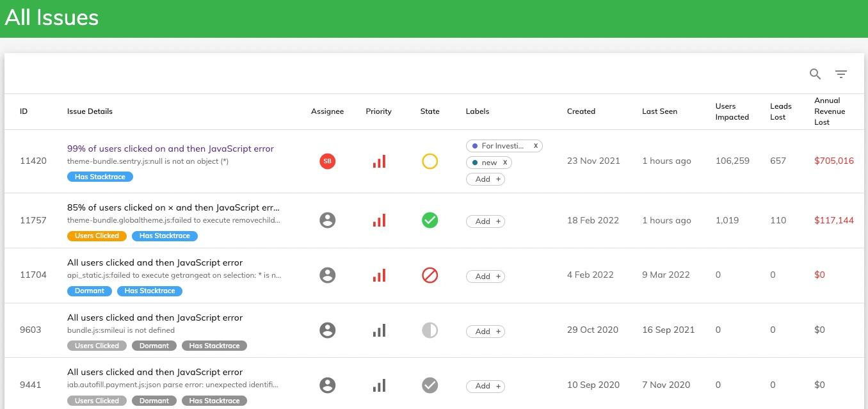Remove the 'For Investi...' label
Image resolution: width=868 pixels, height=409 pixels.
[536, 146]
